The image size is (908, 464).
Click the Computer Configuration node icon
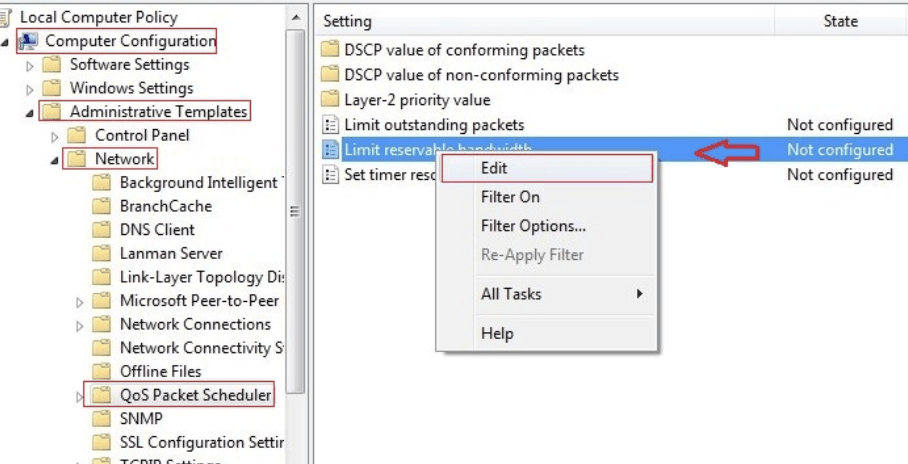tap(29, 41)
